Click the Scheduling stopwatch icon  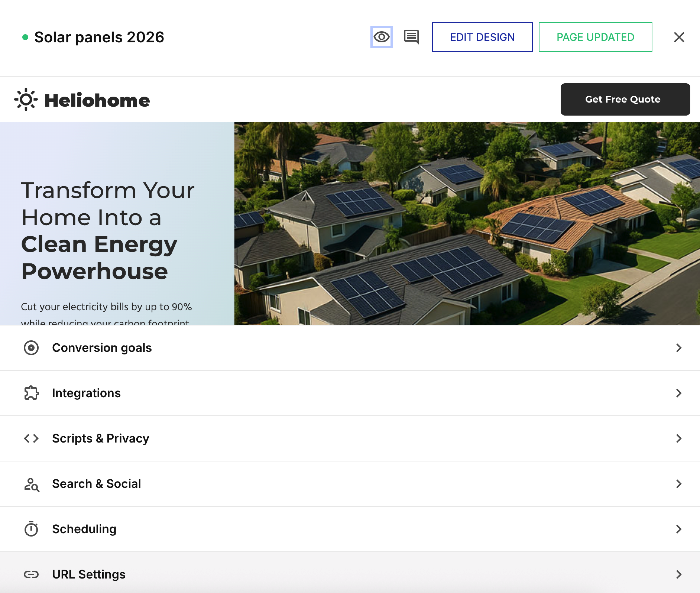point(31,529)
